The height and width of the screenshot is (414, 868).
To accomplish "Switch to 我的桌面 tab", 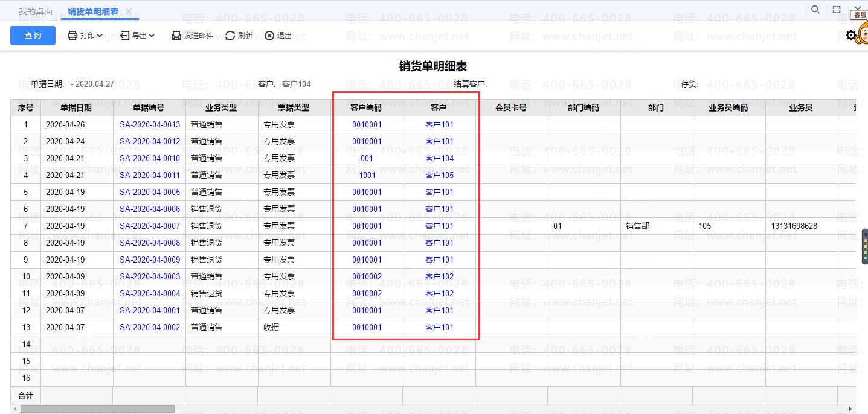I will 36,11.
